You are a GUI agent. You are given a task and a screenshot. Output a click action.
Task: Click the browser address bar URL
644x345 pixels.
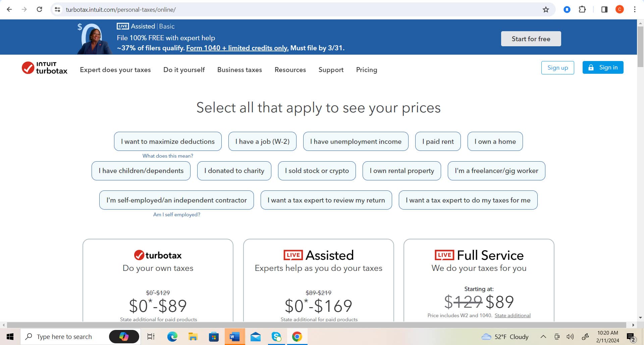pos(121,10)
